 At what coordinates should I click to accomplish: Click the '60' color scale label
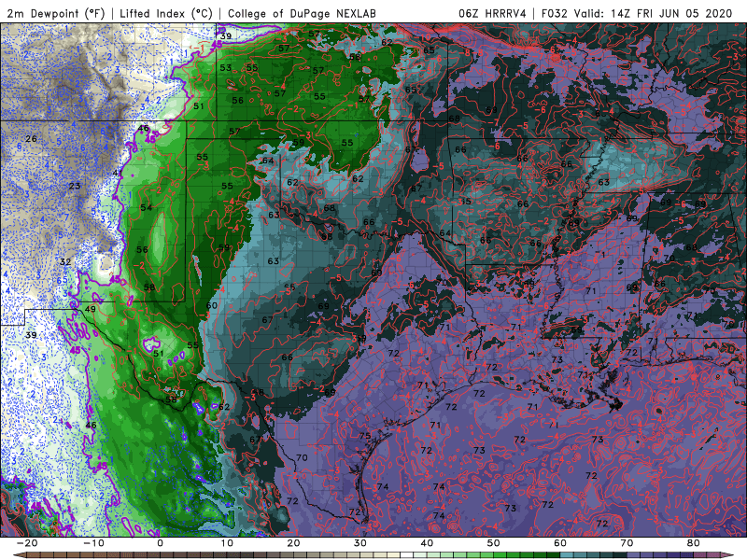tap(560, 543)
